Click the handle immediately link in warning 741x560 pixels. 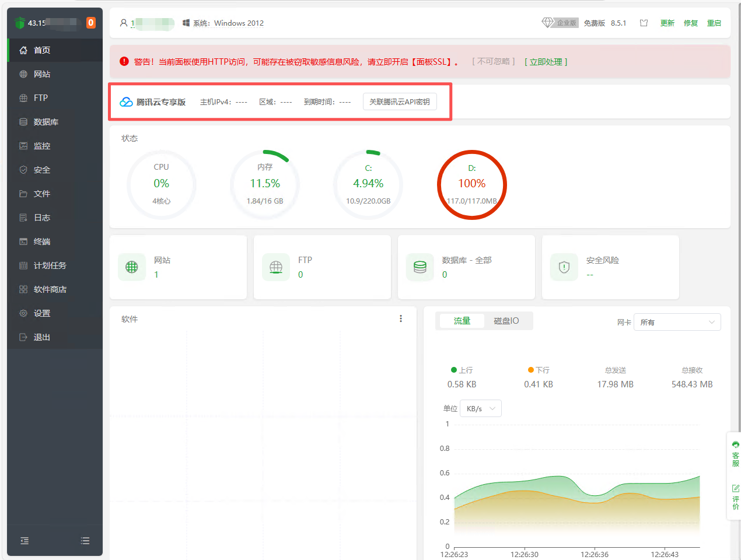pyautogui.click(x=546, y=62)
